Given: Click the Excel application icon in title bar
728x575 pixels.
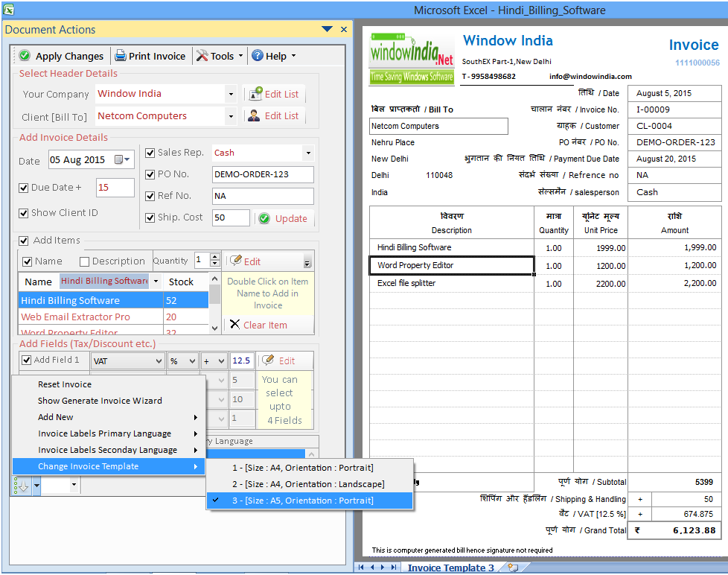Looking at the screenshot, I should pos(8,9).
